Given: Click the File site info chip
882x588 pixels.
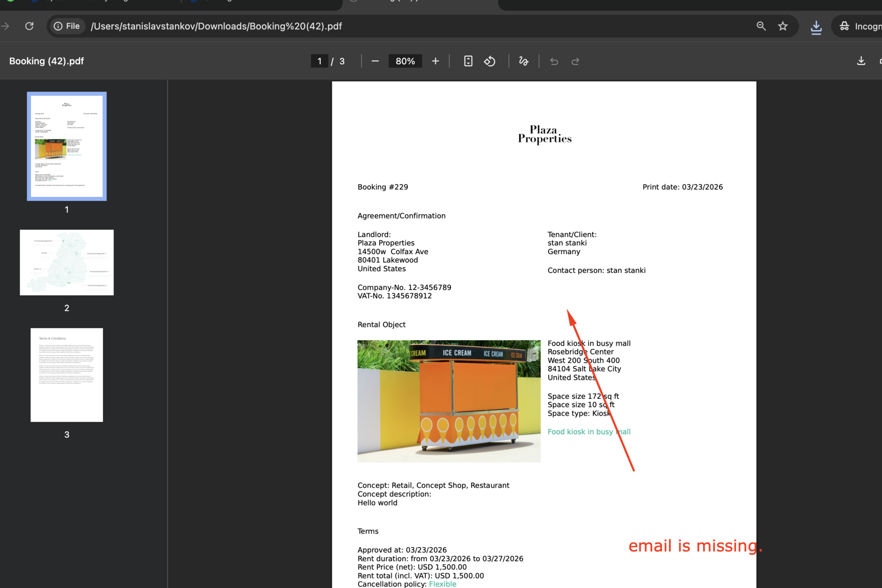Looking at the screenshot, I should tap(67, 26).
